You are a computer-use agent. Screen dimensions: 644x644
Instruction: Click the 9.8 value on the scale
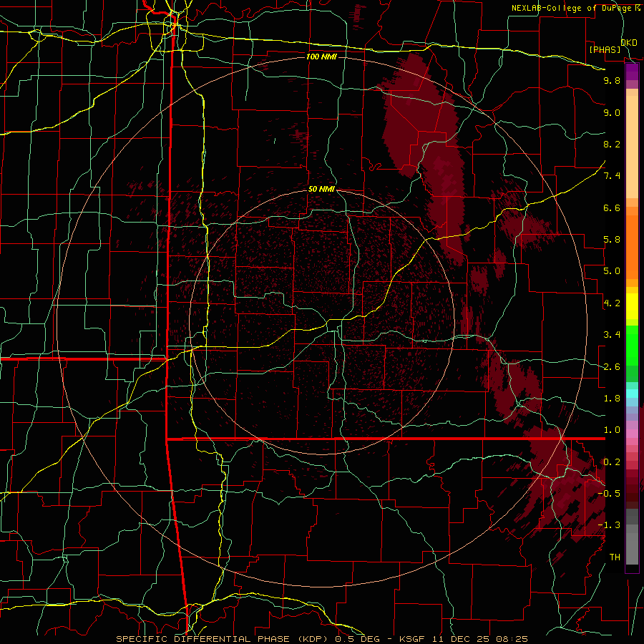pyautogui.click(x=612, y=80)
